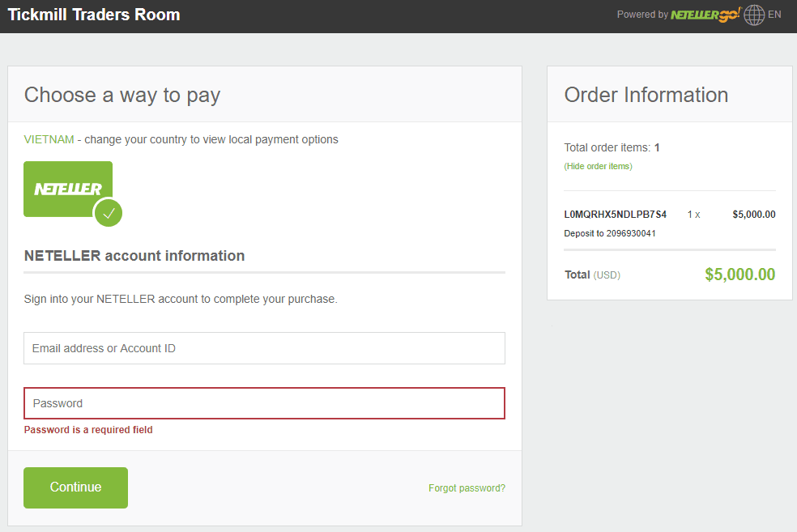Open the EN language selector
Screen dimensions: 797x532
click(774, 15)
